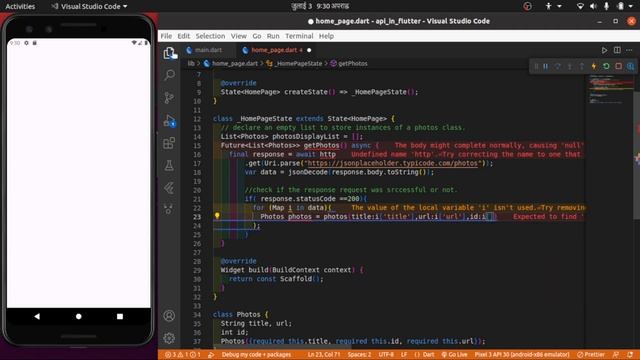Open the Go menu
This screenshot has width=640, height=360.
[257, 36]
